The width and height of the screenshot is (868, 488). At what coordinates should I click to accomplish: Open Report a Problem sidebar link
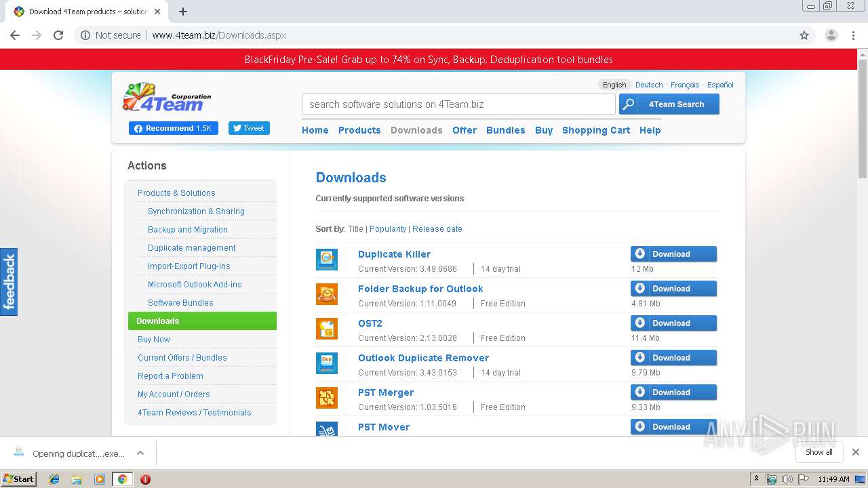[170, 376]
